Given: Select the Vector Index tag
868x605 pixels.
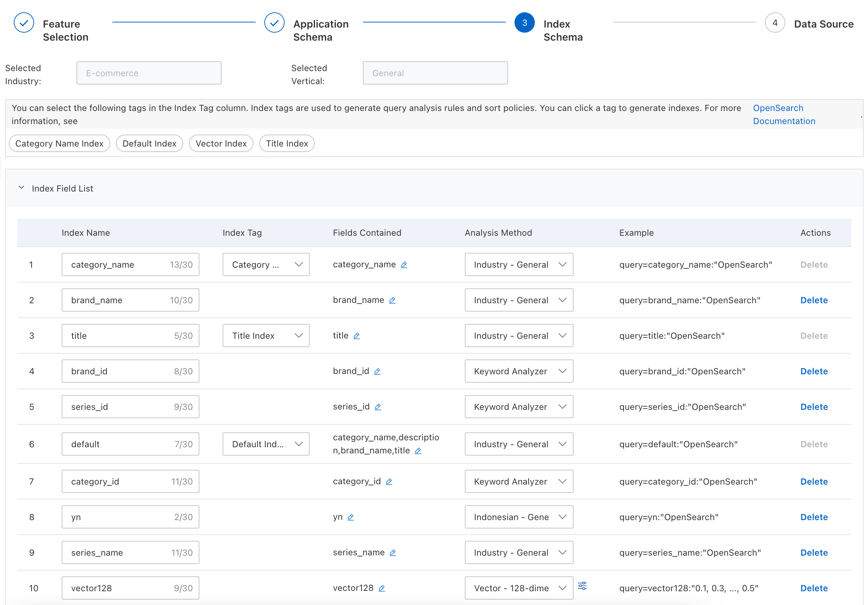Looking at the screenshot, I should (221, 144).
